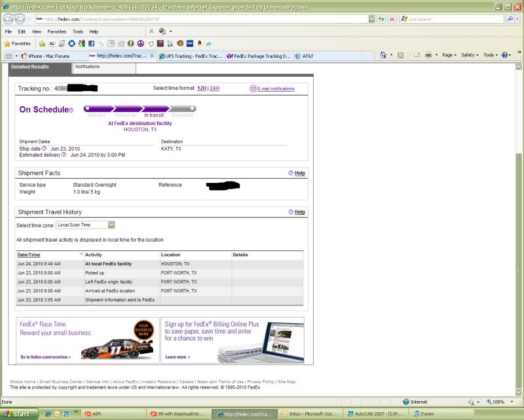This screenshot has height=420, width=524.
Task: Open the Amazon favorites bar shortcut
Action: coord(200,43)
